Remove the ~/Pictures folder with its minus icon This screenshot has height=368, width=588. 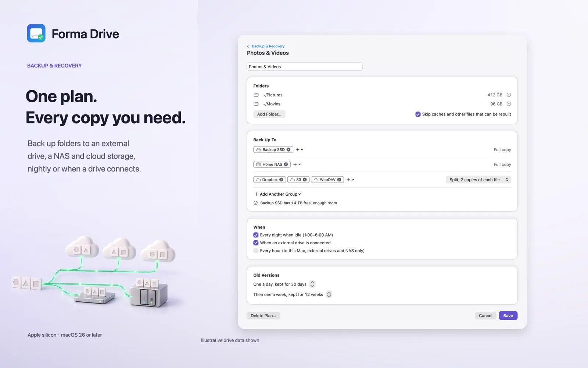(509, 95)
